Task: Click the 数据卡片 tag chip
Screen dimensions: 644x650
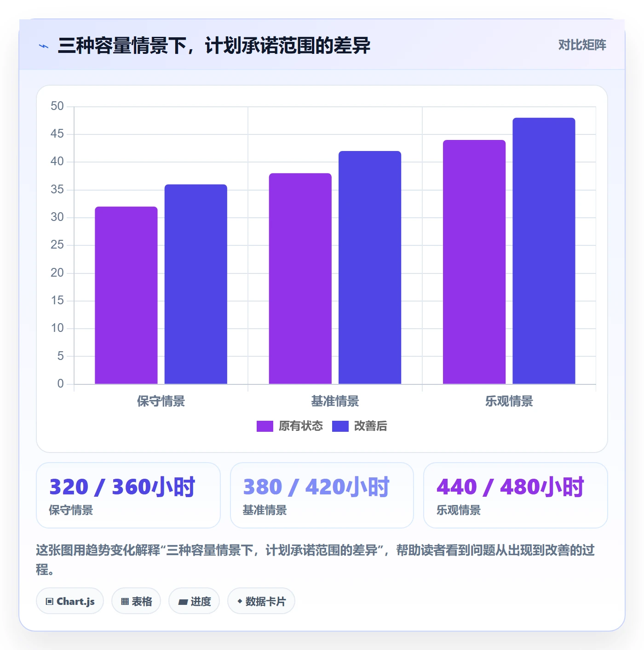Action: [x=261, y=601]
